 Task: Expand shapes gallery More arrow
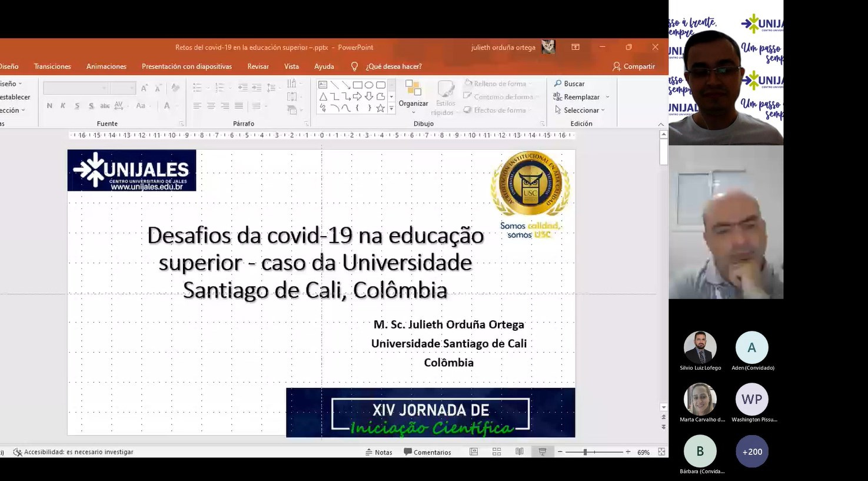(x=391, y=109)
